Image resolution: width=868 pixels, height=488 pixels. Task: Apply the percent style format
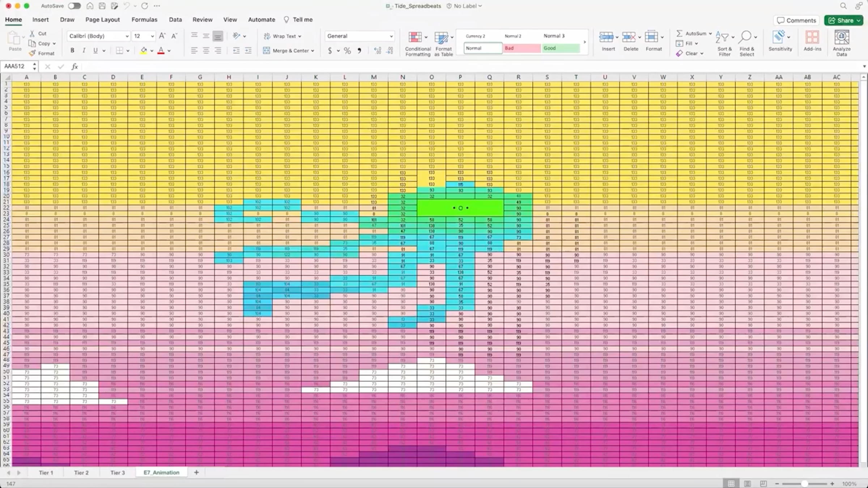(347, 51)
